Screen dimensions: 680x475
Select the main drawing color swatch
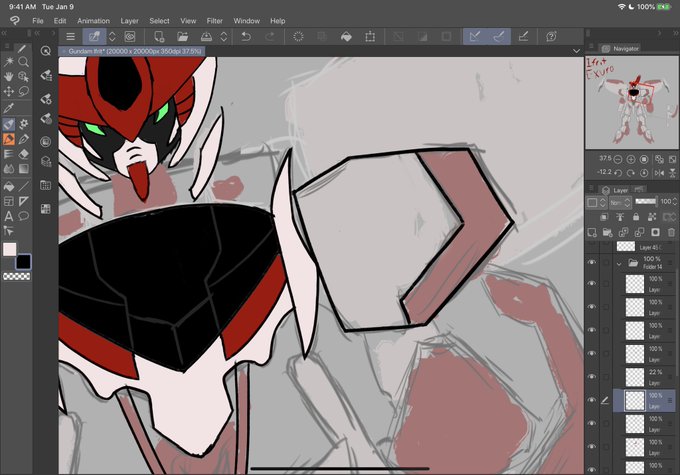(10, 249)
